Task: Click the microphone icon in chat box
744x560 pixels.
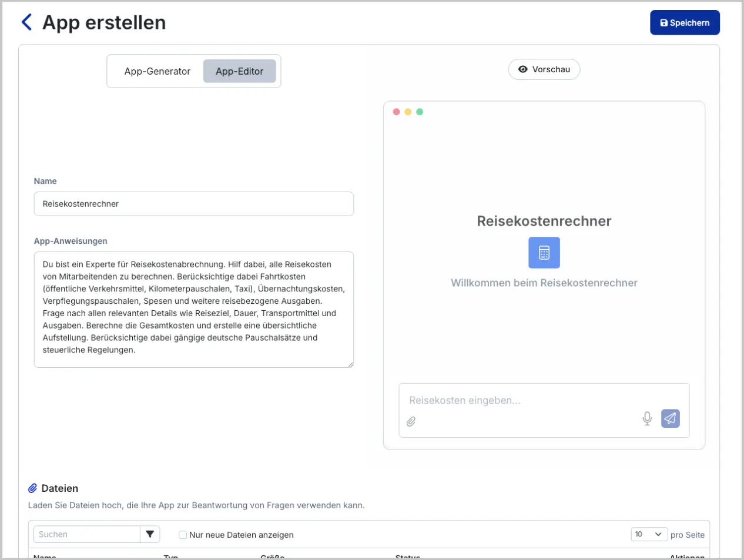Action: (647, 418)
